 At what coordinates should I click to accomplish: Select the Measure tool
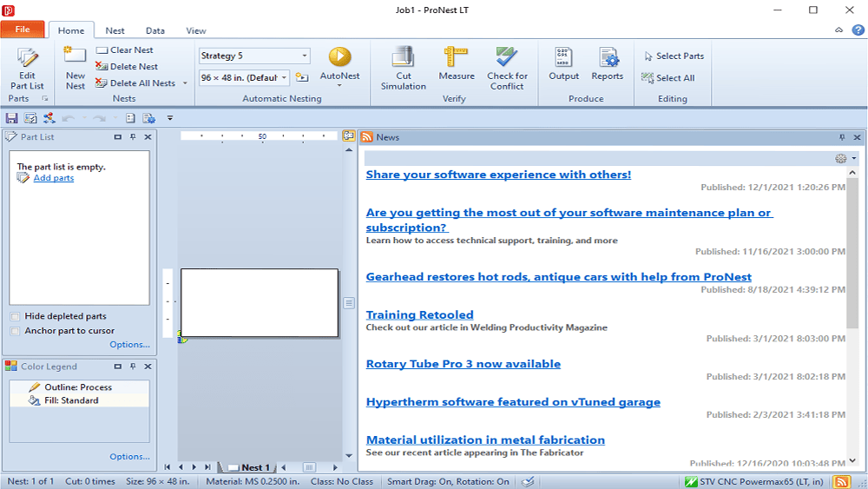456,57
